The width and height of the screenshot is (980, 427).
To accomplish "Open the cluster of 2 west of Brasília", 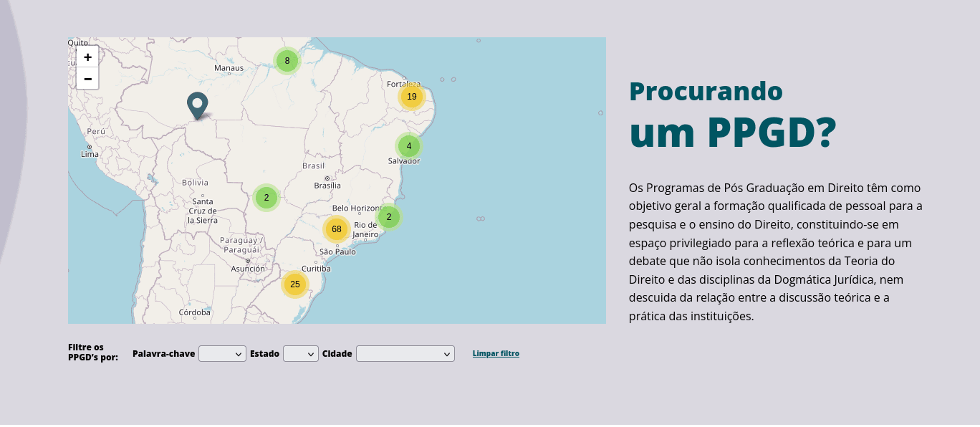I will [266, 198].
